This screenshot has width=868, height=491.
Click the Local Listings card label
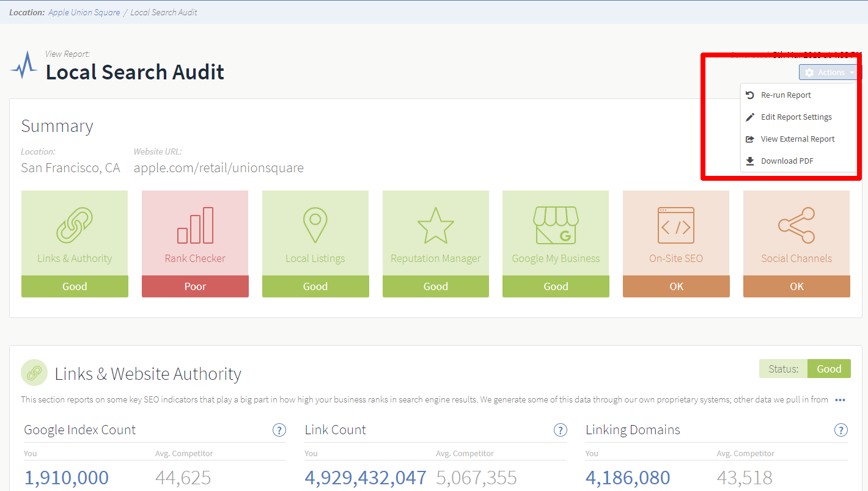click(x=315, y=258)
